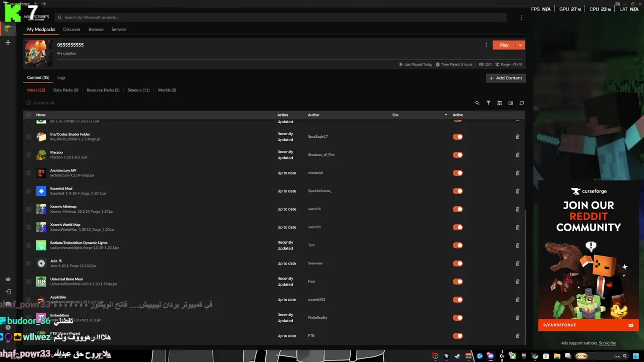This screenshot has height=362, width=644.
Task: Go forward with the navigation arrow
Action: [x=44, y=4]
